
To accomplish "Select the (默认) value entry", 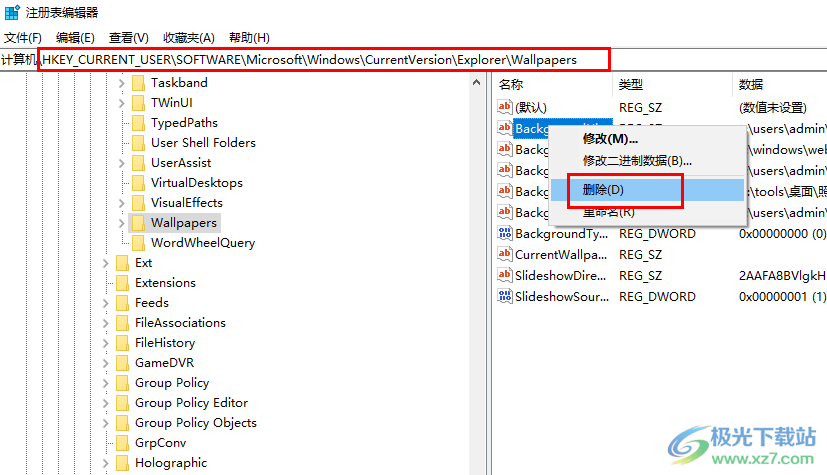I will pyautogui.click(x=531, y=108).
